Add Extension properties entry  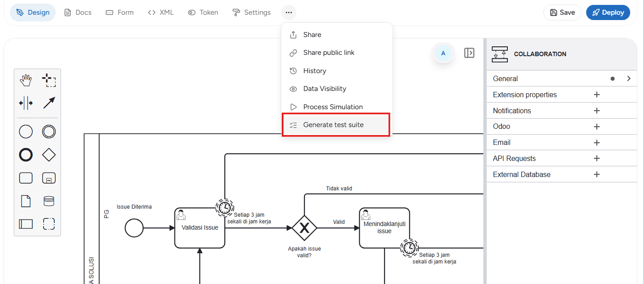[597, 95]
